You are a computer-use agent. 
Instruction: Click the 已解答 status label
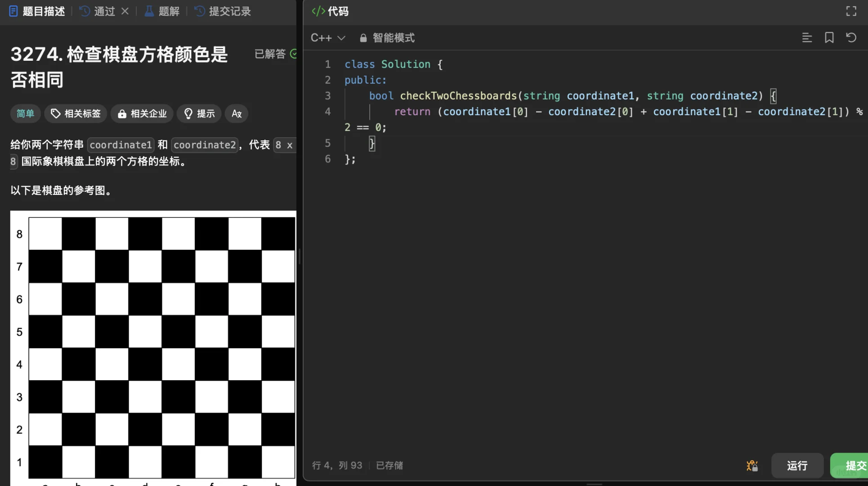[270, 54]
